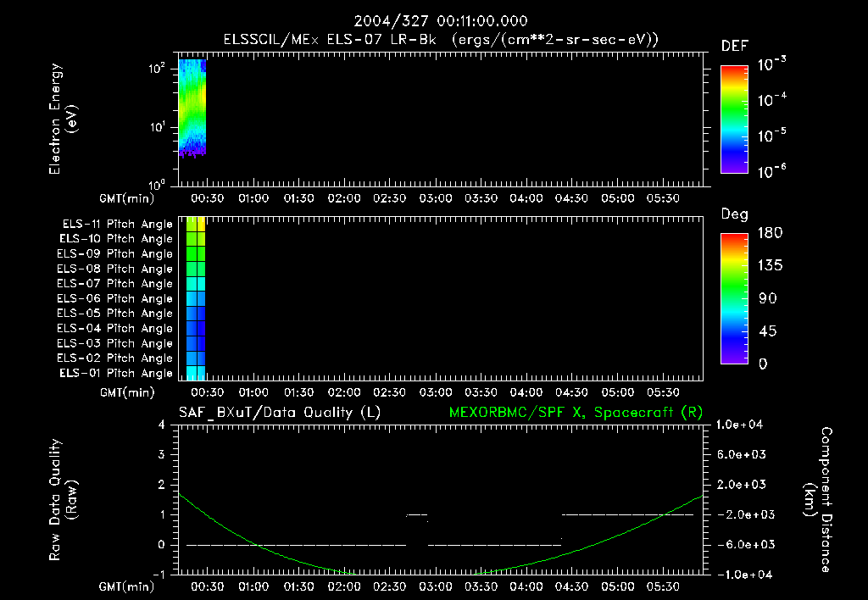Click the date title 2004/327 00:11:00.000
Screen dimensions: 868x600
tap(441, 21)
